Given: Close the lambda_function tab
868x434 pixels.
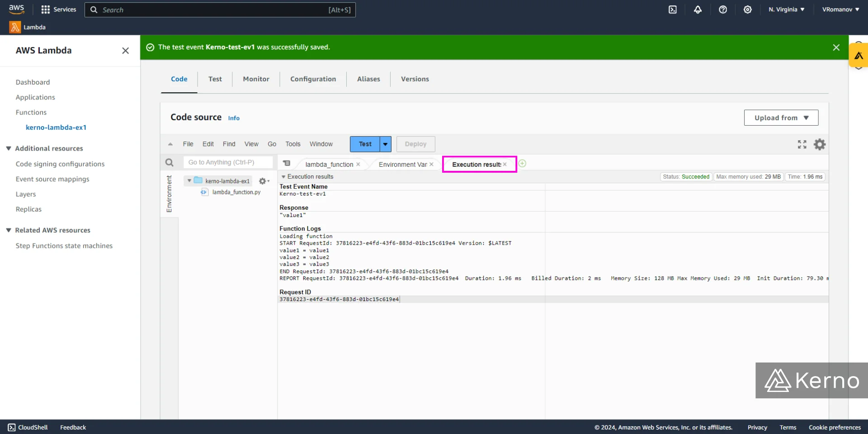Looking at the screenshot, I should (x=358, y=165).
